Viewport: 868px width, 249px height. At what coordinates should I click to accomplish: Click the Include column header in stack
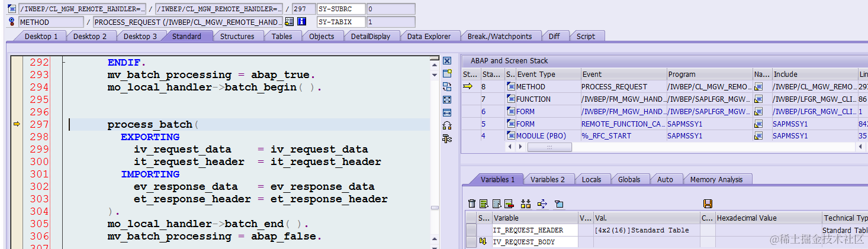point(814,75)
